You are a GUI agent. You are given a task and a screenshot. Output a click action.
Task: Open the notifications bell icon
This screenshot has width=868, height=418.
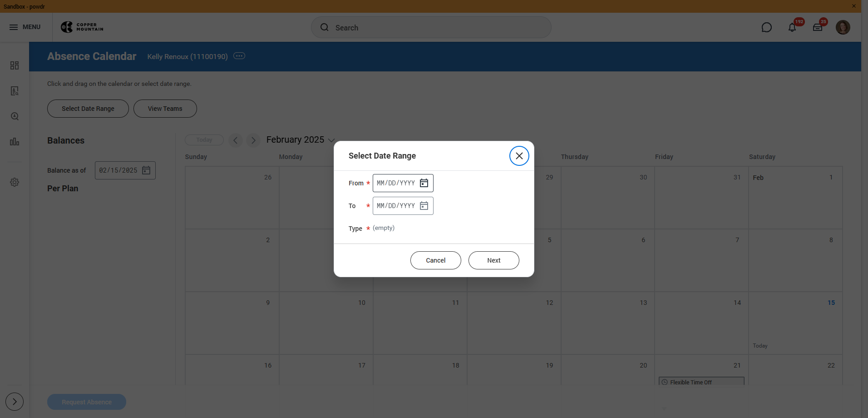click(792, 28)
